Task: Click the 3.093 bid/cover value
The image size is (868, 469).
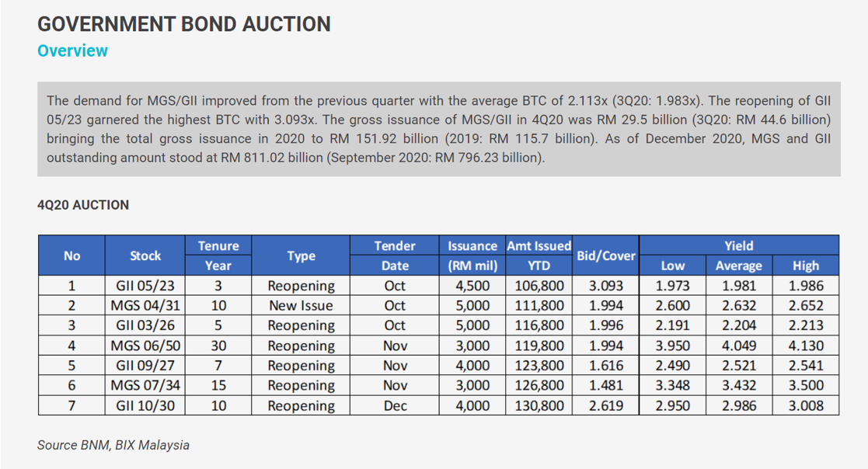Action: (x=605, y=286)
